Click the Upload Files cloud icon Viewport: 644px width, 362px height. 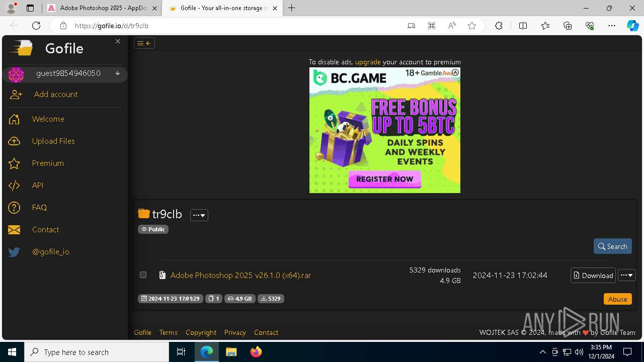(x=14, y=141)
